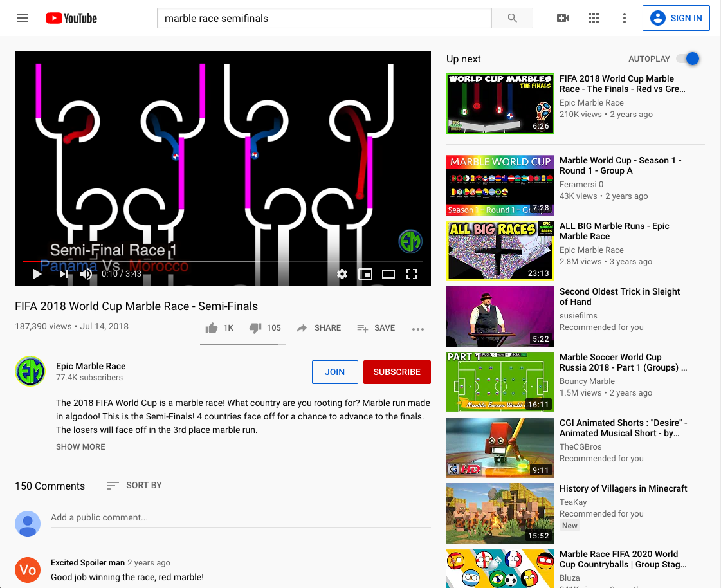Click the 77.4K subscribers text
This screenshot has width=721, height=588.
tap(89, 377)
